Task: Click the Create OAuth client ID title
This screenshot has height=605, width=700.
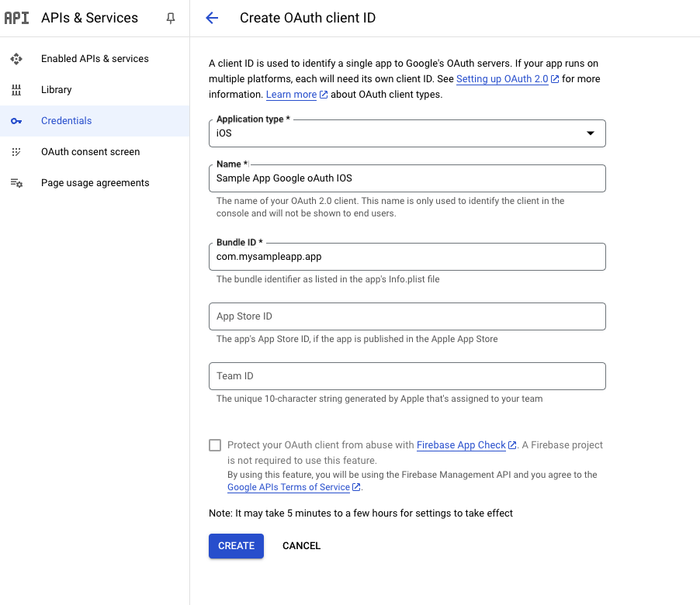Action: [x=307, y=18]
